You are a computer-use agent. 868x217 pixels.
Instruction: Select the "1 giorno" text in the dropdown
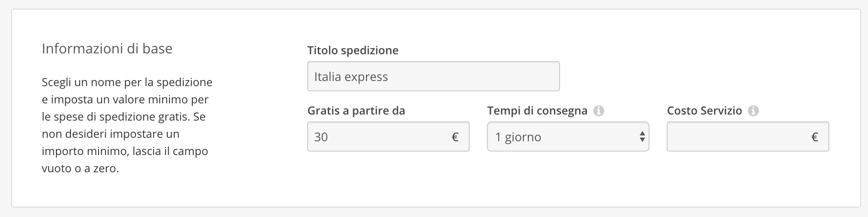click(x=518, y=137)
